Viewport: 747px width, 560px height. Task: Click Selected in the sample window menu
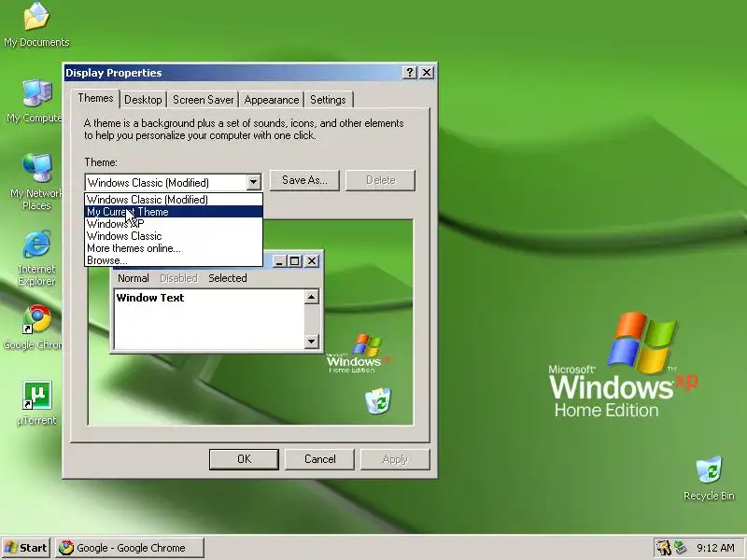click(x=228, y=278)
